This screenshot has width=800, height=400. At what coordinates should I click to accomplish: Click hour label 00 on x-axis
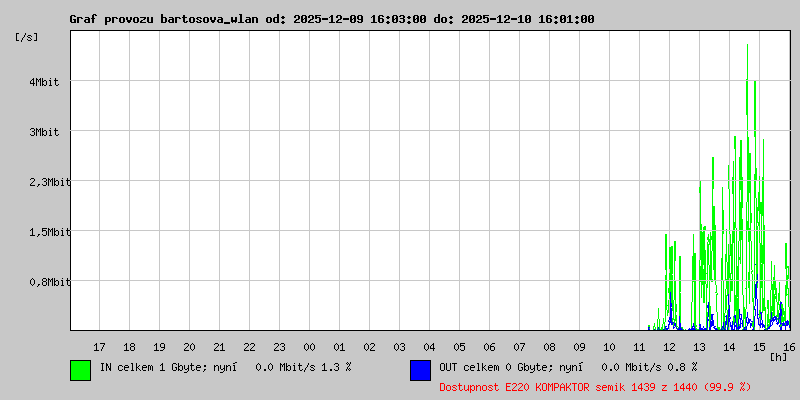pos(310,347)
